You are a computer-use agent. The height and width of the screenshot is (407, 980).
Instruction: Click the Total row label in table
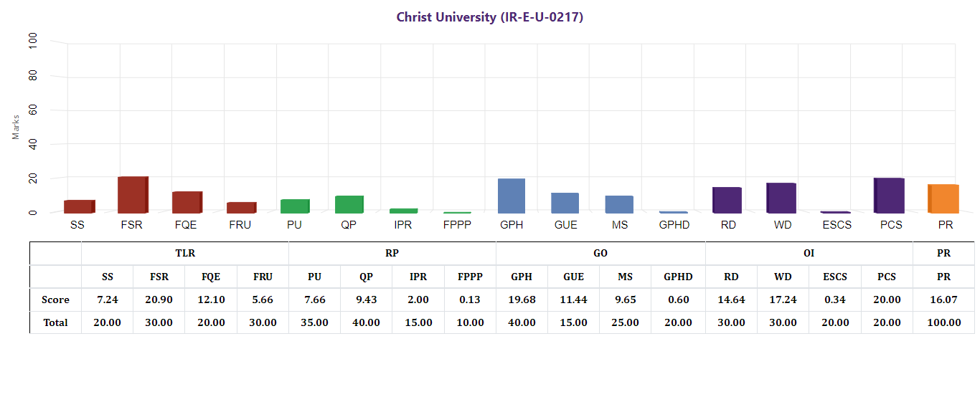[55, 322]
